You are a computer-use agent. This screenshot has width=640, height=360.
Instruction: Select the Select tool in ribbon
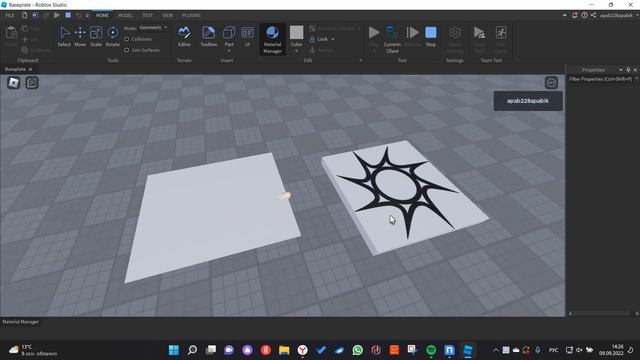(x=64, y=36)
